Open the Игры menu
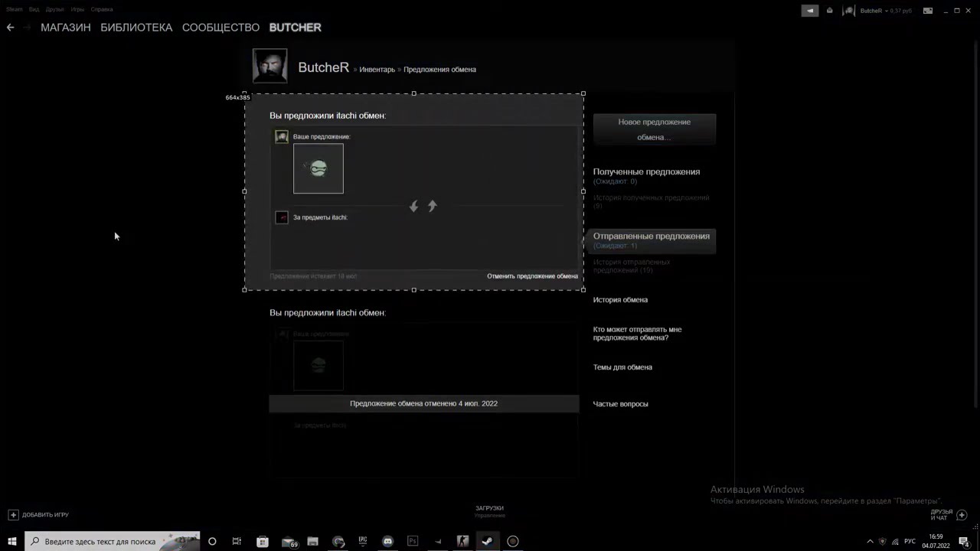This screenshot has width=980, height=551. point(77,9)
